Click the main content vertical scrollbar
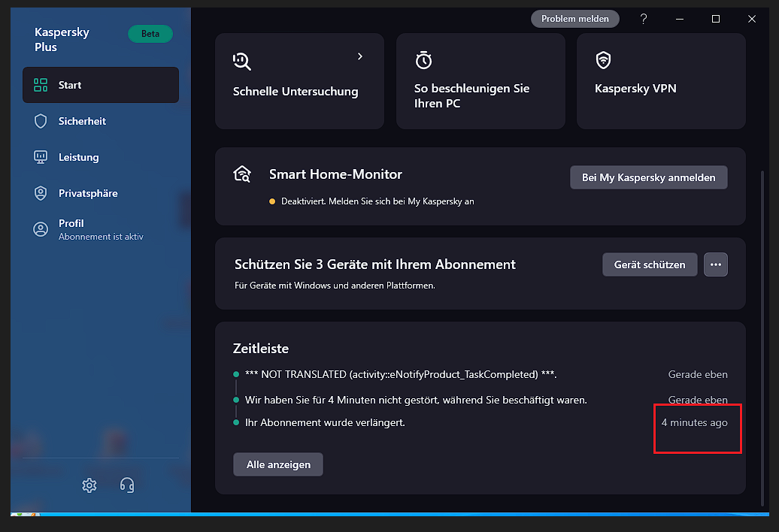Viewport: 779px width, 532px height. 762,337
